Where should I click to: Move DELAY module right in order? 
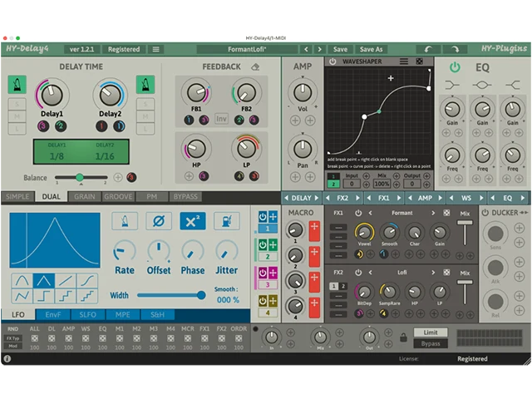pos(317,198)
